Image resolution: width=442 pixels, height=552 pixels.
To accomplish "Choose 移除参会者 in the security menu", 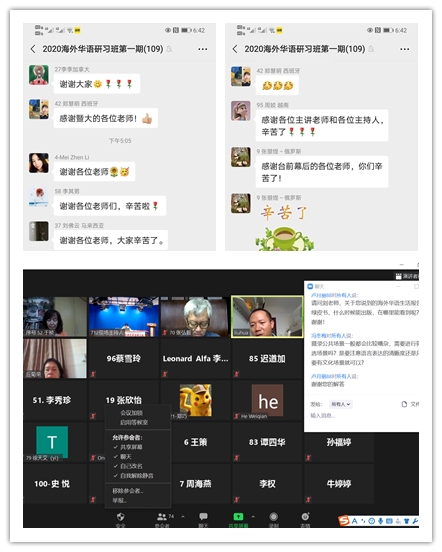I will (128, 491).
